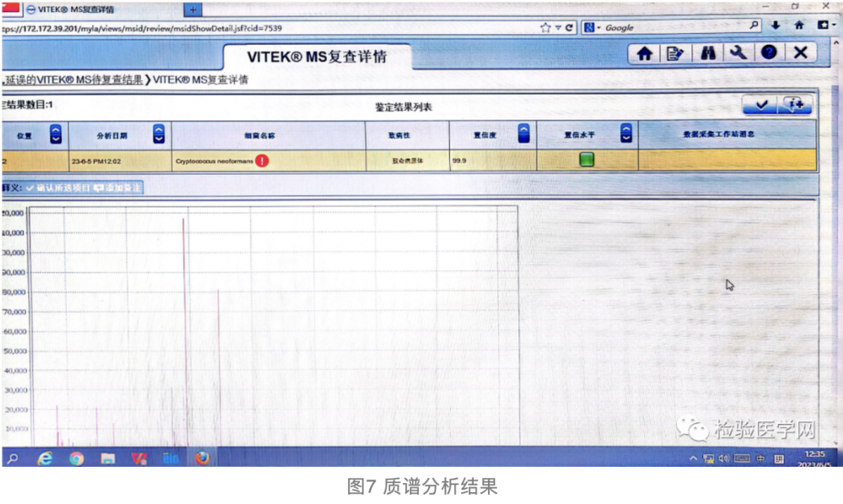Click the 数据采集工作站消息 column header

pos(728,134)
